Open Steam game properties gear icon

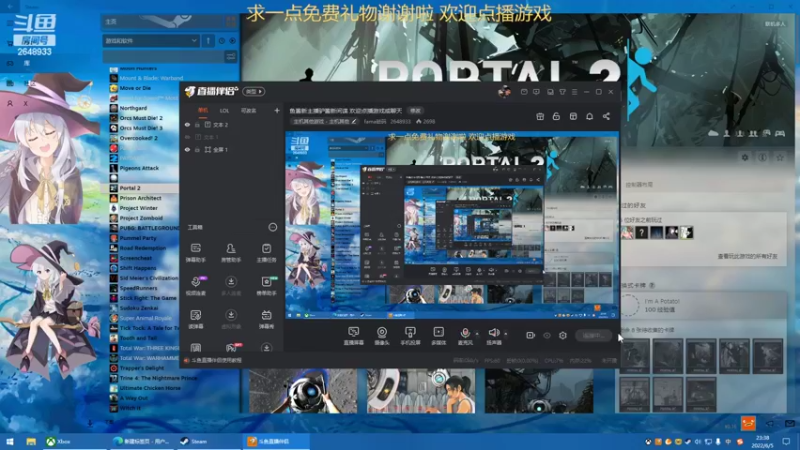[x=745, y=158]
